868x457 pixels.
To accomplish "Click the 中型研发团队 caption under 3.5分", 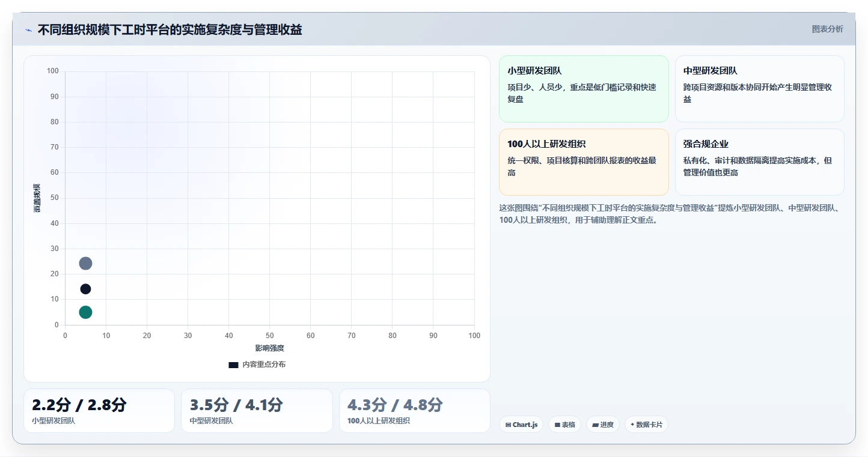I will click(x=211, y=421).
